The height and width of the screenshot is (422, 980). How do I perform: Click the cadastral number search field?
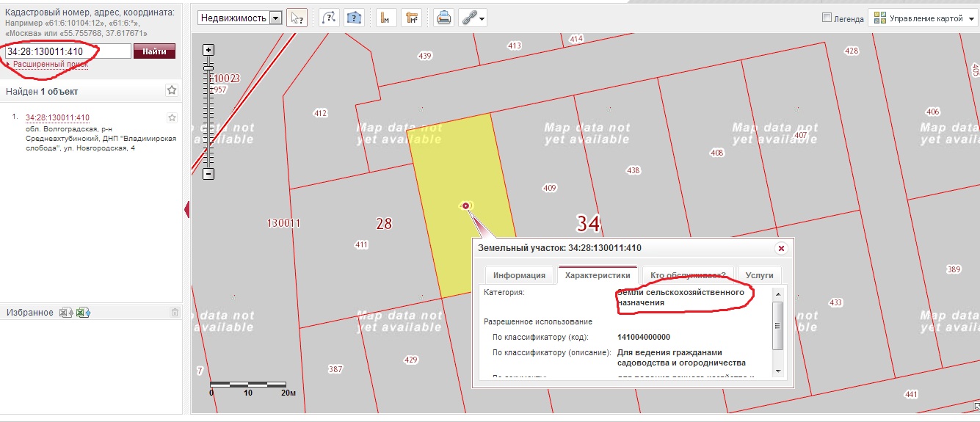[x=68, y=51]
